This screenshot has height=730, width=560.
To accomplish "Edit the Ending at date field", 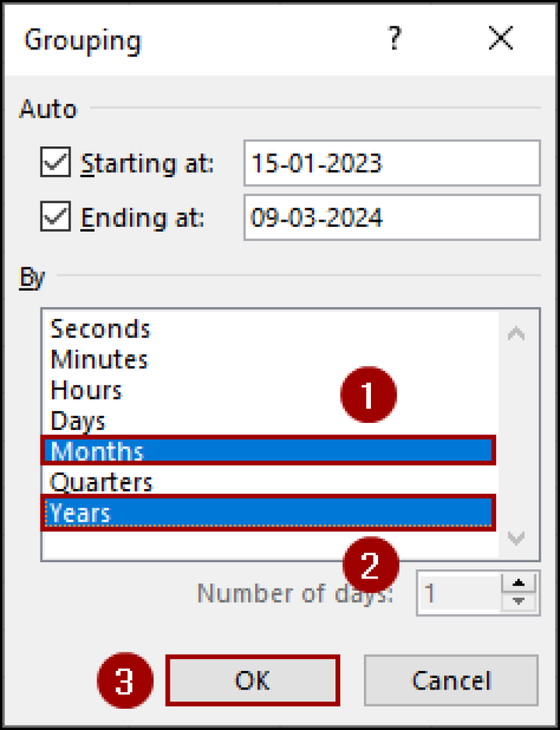I will (391, 218).
